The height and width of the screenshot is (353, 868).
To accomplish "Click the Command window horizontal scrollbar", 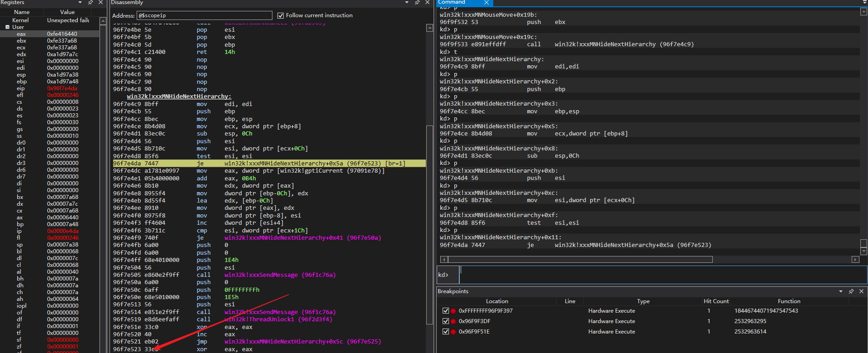I will pos(579,260).
